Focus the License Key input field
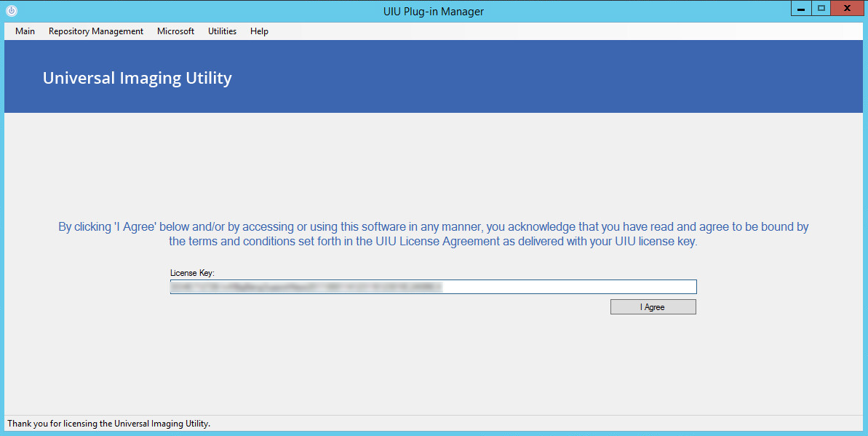 [x=433, y=286]
